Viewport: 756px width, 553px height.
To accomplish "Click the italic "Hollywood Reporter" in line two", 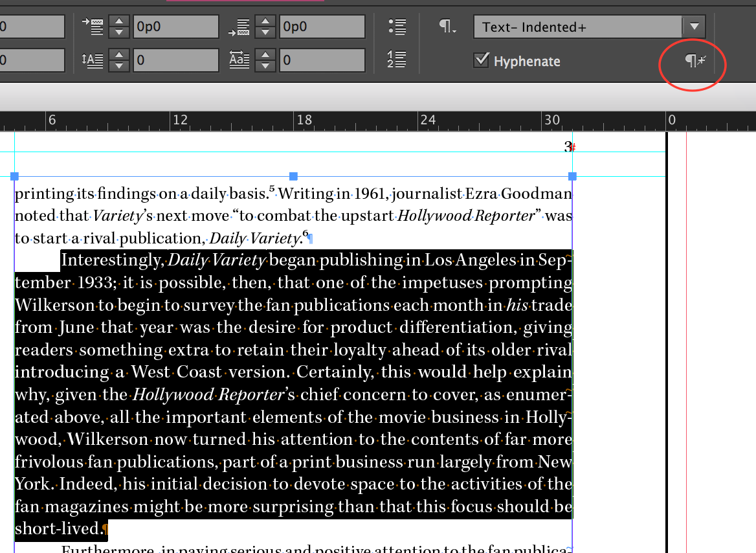I will [466, 216].
